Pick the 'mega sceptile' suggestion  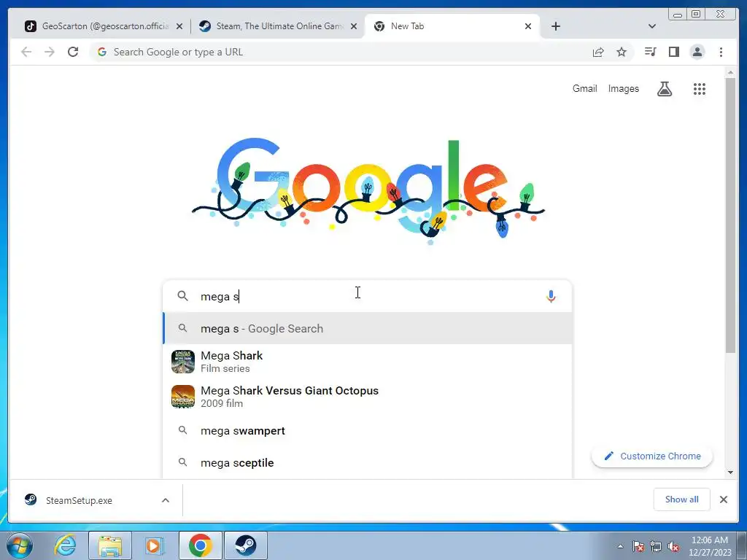[x=368, y=462]
